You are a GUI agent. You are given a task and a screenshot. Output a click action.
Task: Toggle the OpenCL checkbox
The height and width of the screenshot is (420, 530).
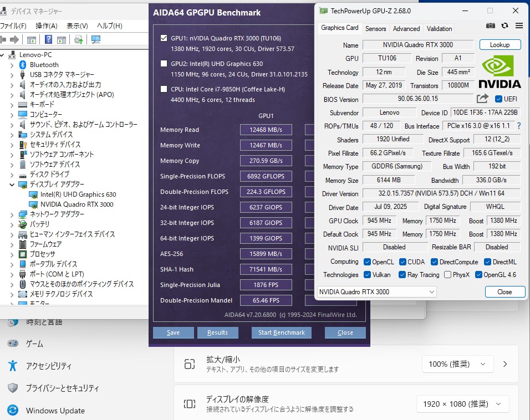[x=367, y=262]
